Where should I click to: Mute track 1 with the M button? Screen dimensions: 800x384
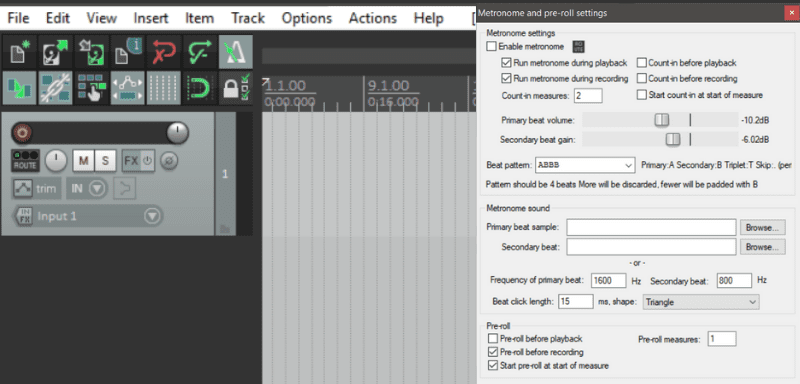tap(83, 161)
